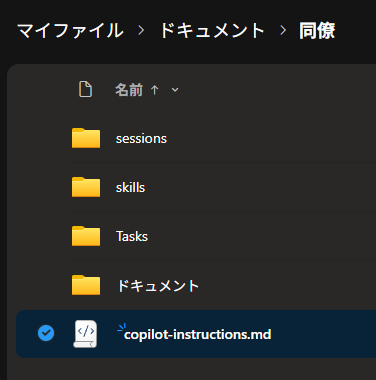
Task: Sort by the file type column icon
Action: (85, 89)
